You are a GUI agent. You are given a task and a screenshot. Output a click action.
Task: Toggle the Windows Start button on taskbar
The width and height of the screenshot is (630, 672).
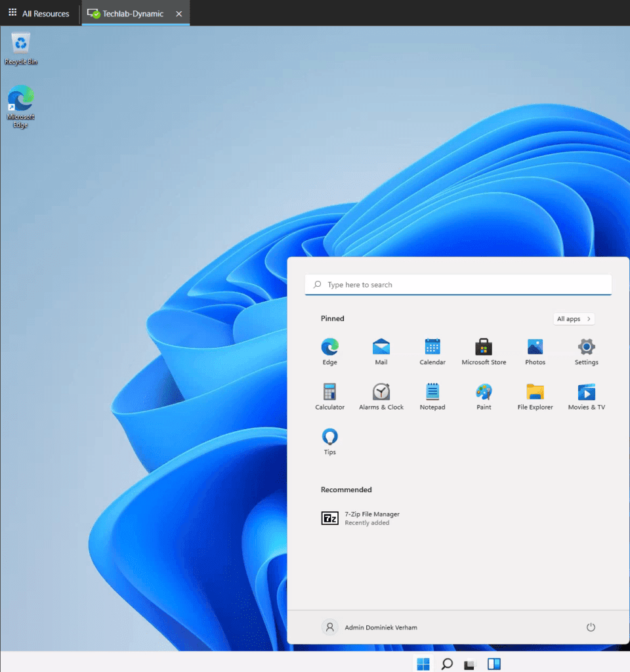[423, 664]
